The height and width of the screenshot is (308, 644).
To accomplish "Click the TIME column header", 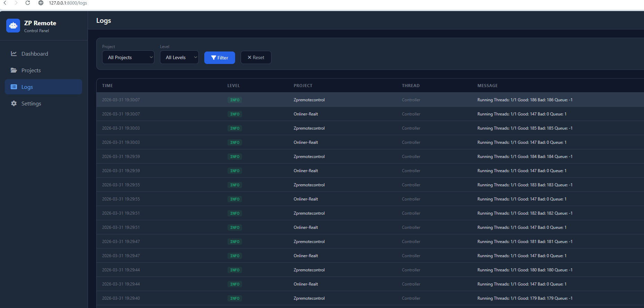I will [x=107, y=86].
